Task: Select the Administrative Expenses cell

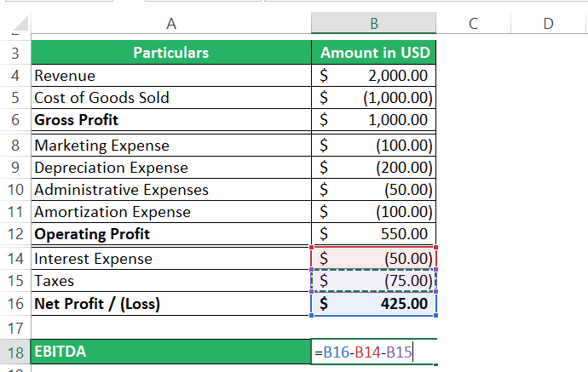Action: pos(170,190)
